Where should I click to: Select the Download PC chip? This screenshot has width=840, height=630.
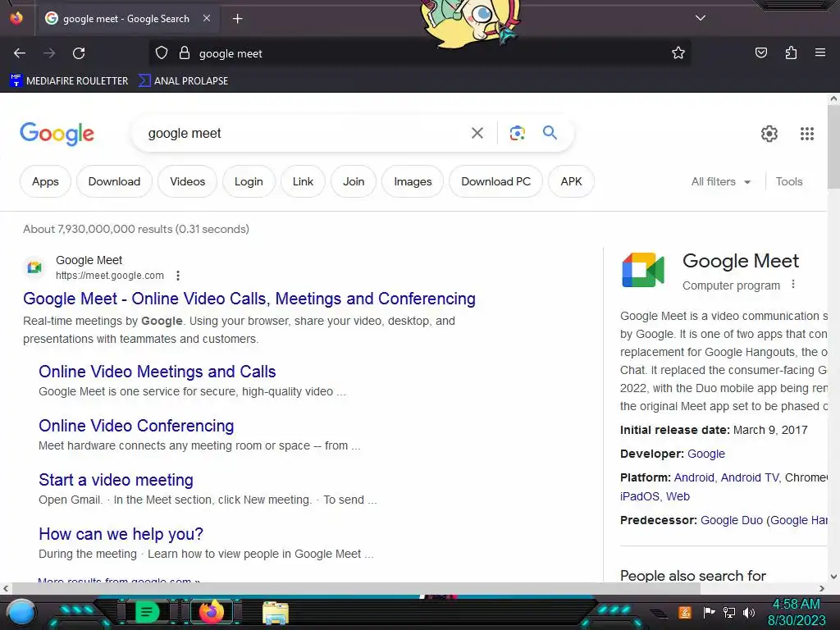495,181
